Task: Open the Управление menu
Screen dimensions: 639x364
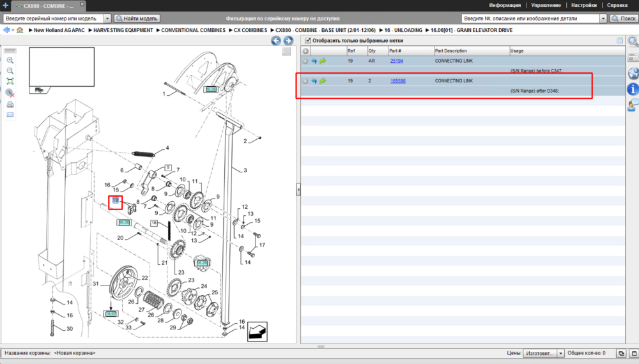Action: (x=546, y=5)
